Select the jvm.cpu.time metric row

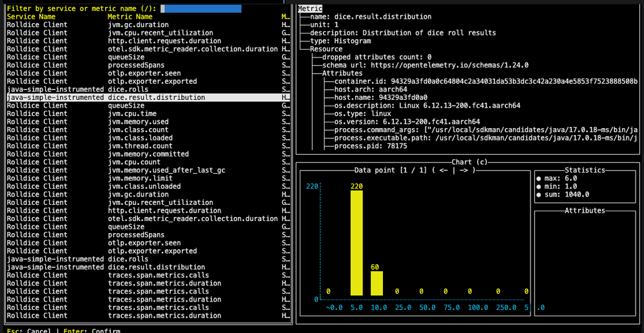(148, 114)
